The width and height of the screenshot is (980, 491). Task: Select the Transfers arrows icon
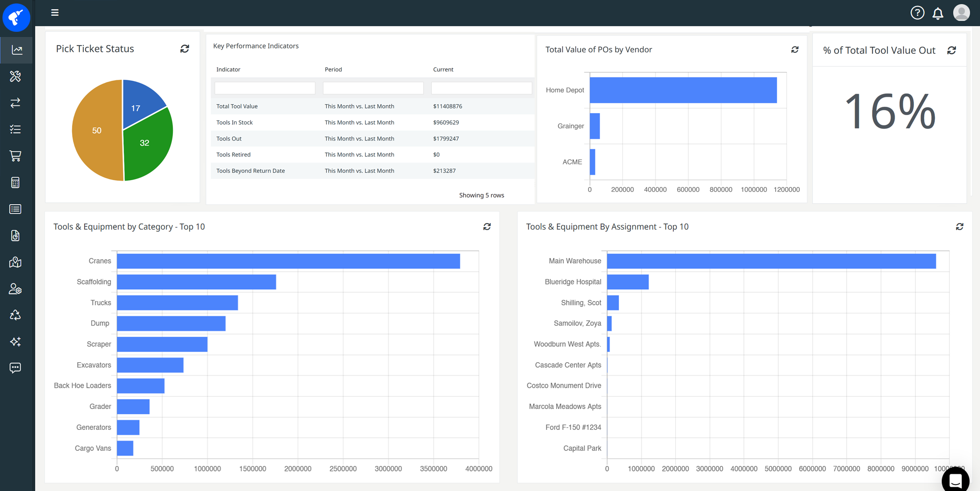point(15,103)
